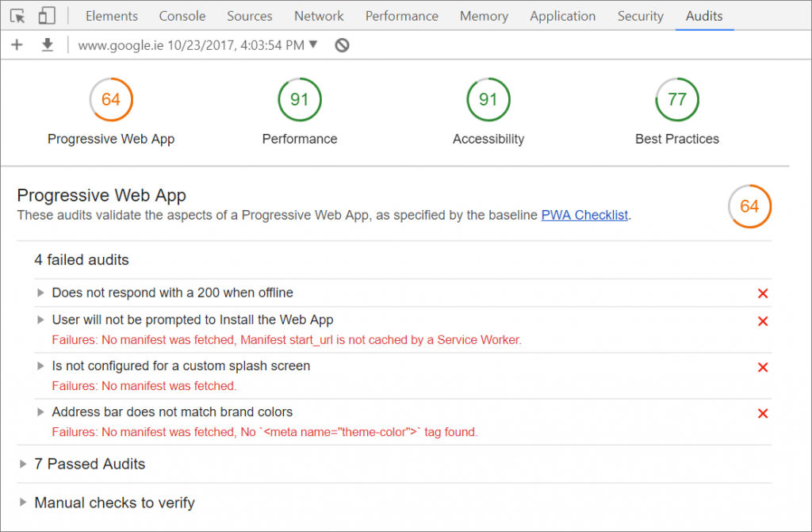Click the 'Progressive Web App' section heading
Viewport: 812px width, 532px height.
coord(101,195)
